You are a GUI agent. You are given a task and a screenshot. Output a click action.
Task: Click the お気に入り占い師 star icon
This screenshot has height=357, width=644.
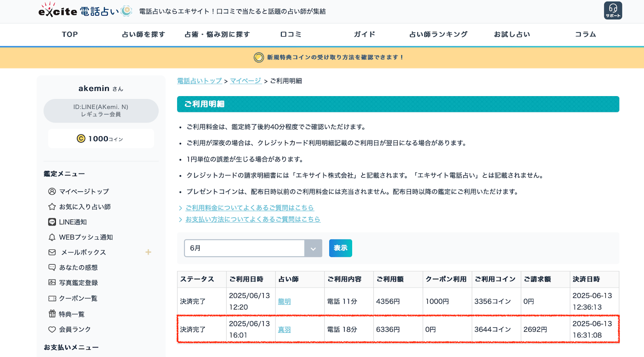(x=52, y=207)
